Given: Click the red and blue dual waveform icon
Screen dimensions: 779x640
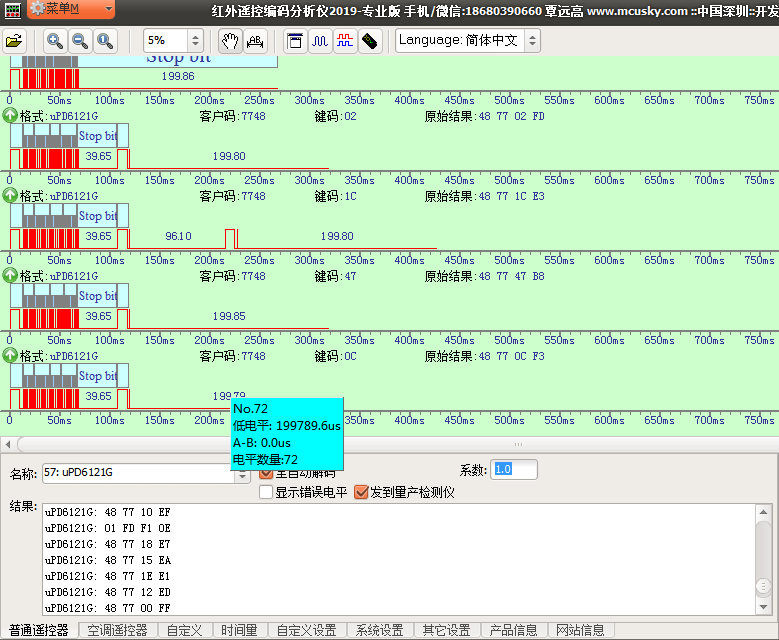Looking at the screenshot, I should click(345, 41).
